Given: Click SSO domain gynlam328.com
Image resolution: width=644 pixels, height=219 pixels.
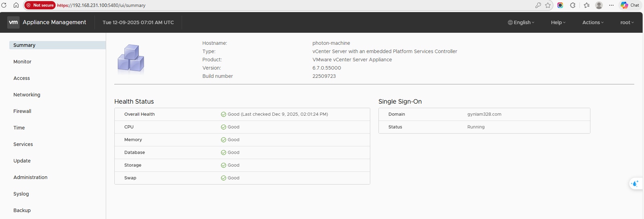Looking at the screenshot, I should pyautogui.click(x=484, y=114).
